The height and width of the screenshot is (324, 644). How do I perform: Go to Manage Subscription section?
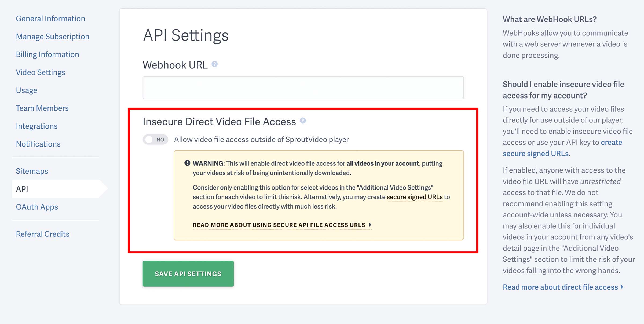[x=53, y=36]
